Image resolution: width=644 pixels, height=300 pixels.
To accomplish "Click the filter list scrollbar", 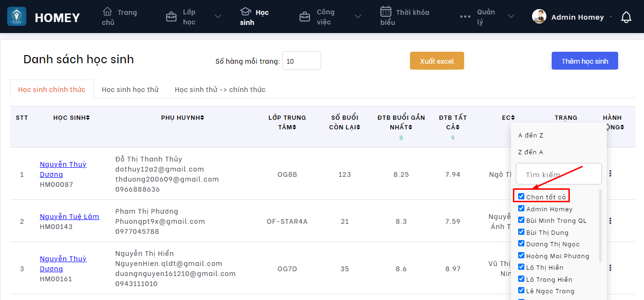I will coord(600,226).
